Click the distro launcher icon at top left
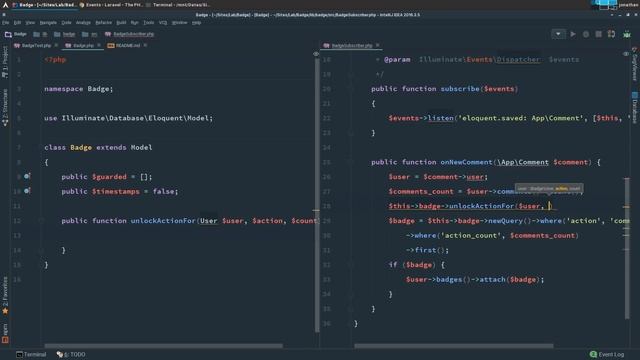This screenshot has width=640, height=360. [x=5, y=5]
